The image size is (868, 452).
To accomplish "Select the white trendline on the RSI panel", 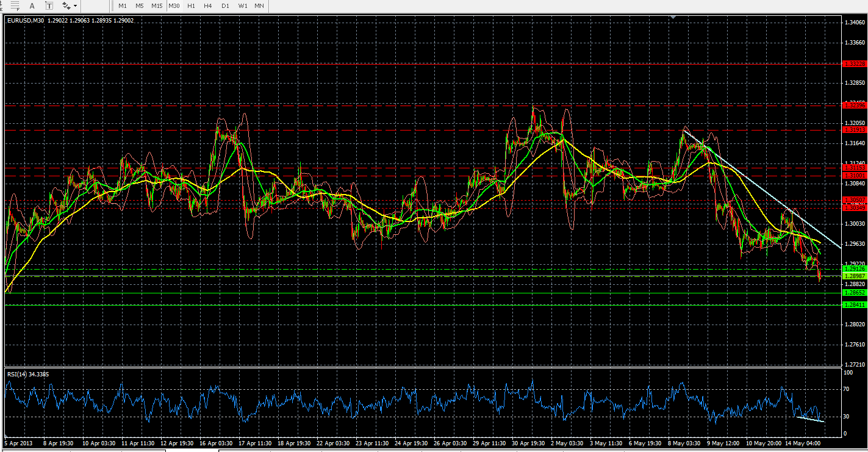I will click(x=809, y=419).
